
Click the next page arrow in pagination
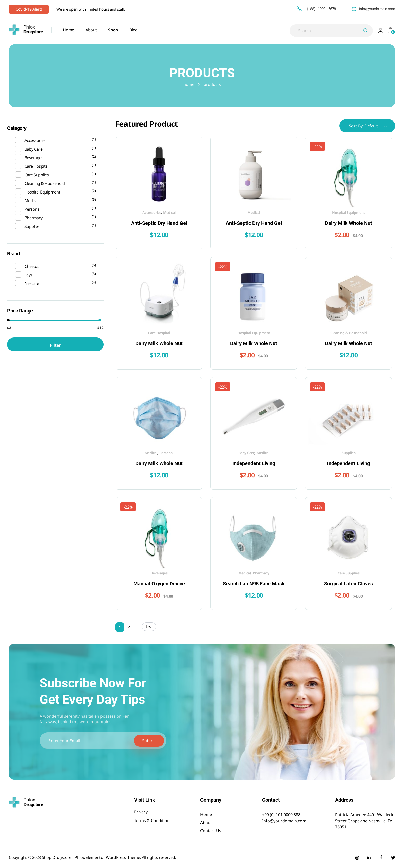tap(137, 626)
